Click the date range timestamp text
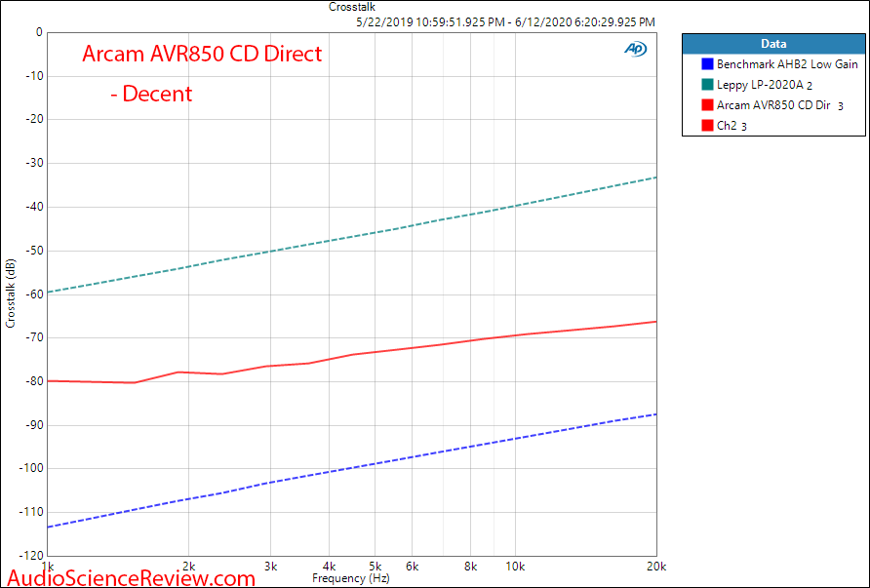 point(505,22)
